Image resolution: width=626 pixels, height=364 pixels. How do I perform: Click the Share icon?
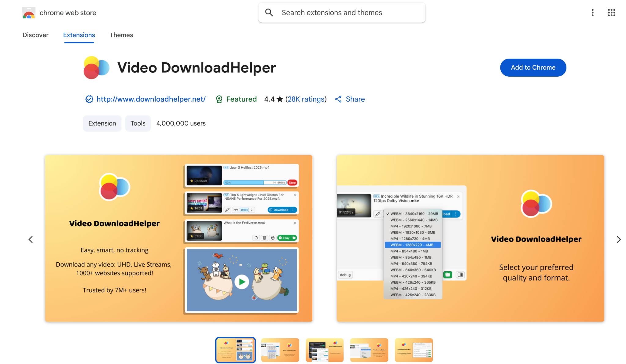(338, 99)
